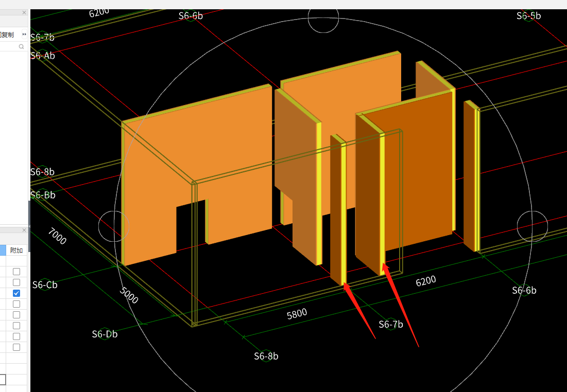Click axis label S6-8b at the bottom
Screen dimensions: 567x392
pos(266,356)
